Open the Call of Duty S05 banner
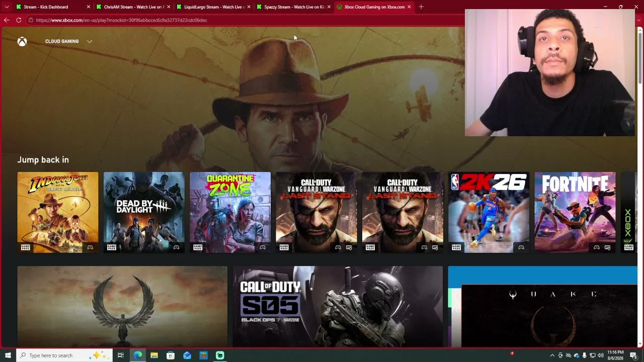The image size is (644, 362). click(338, 307)
